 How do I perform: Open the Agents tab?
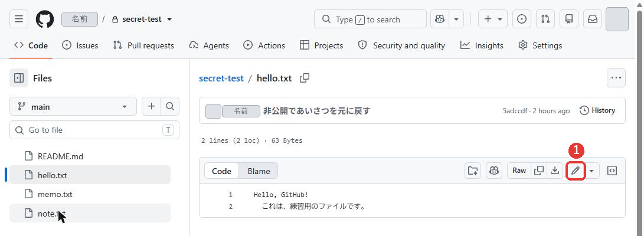(x=208, y=45)
